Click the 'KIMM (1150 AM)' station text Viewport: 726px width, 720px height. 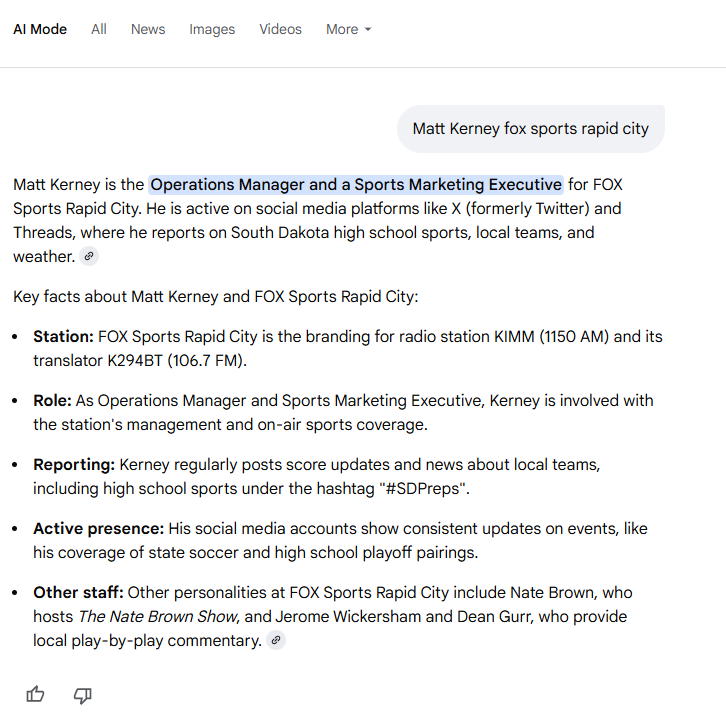(x=551, y=337)
